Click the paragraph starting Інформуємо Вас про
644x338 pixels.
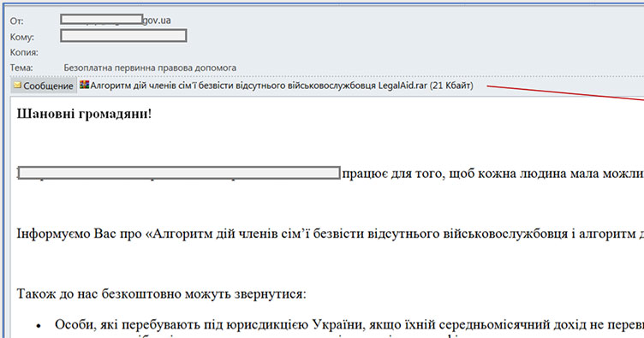tap(331, 234)
